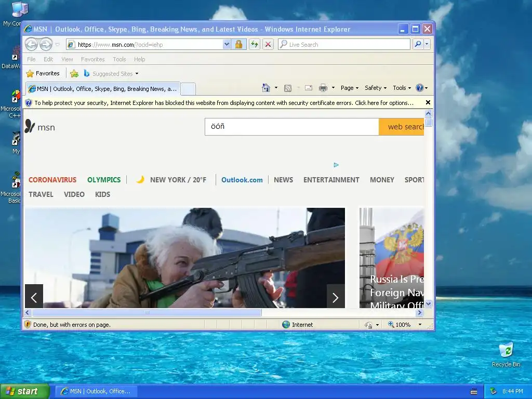
Task: Open the Help menu
Action: pos(139,59)
